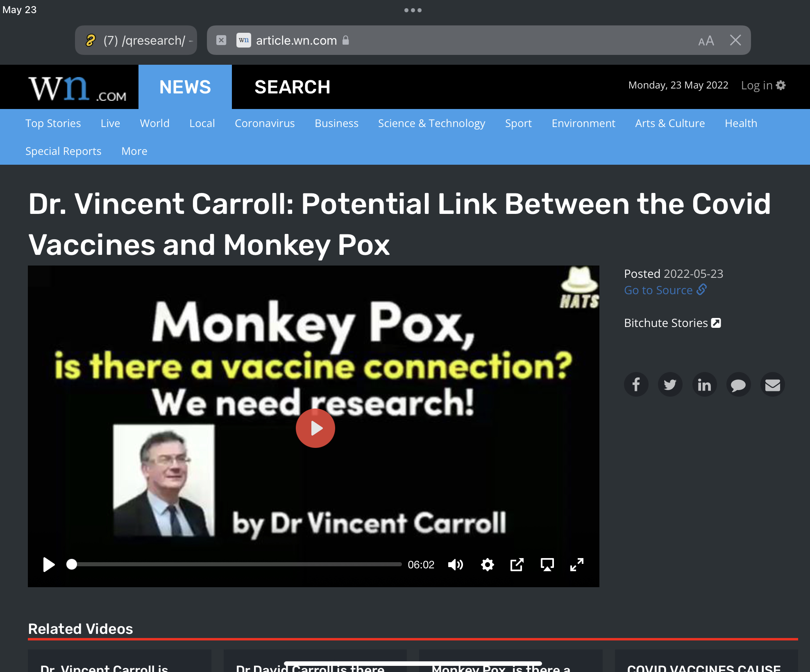
Task: Open Special Reports section
Action: tap(64, 151)
